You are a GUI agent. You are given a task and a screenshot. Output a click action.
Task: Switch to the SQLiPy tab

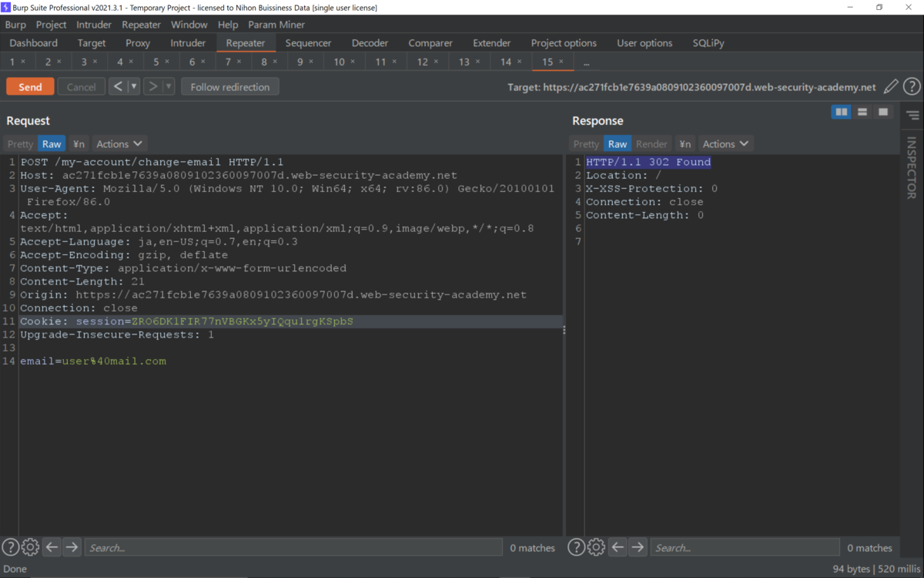(708, 43)
